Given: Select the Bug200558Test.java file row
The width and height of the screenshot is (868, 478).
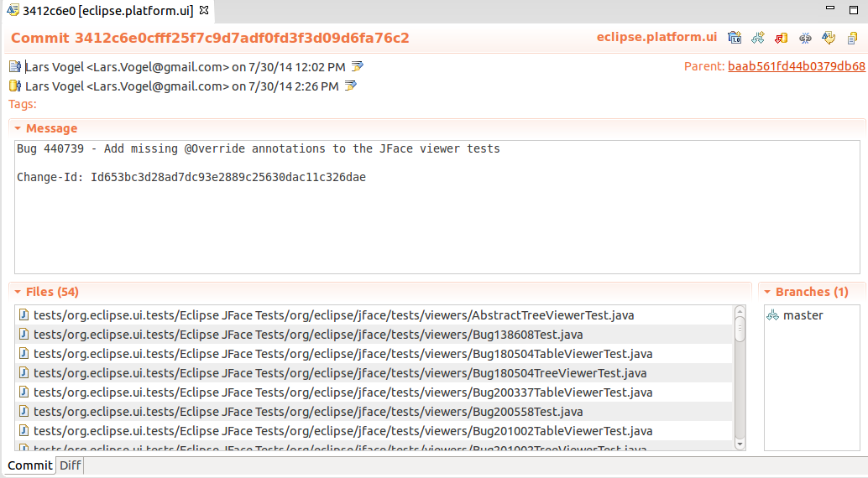Looking at the screenshot, I should (x=374, y=412).
